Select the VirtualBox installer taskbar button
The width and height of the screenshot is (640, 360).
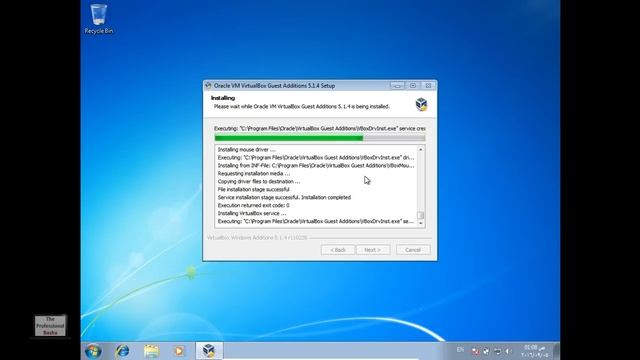pos(209,351)
